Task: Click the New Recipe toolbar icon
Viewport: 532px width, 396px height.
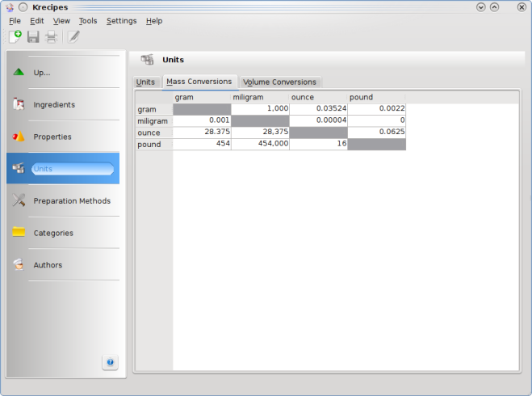Action: click(x=15, y=36)
